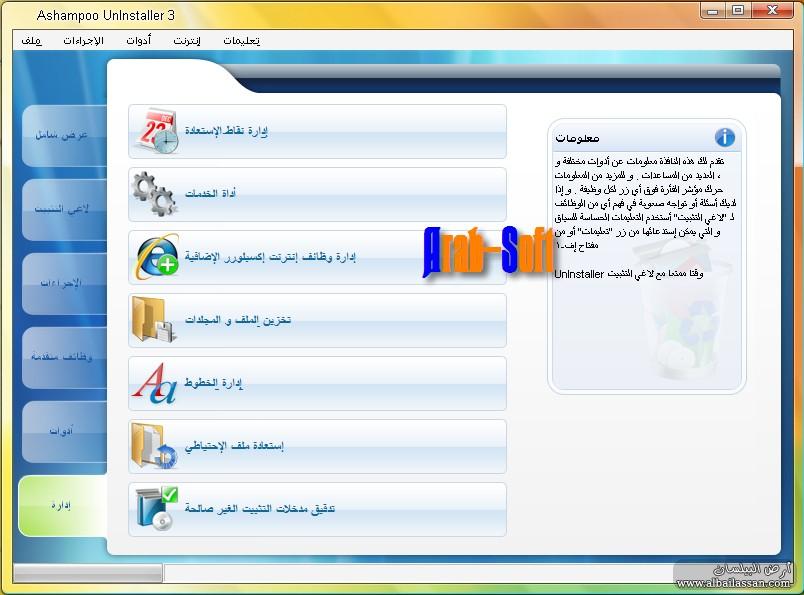Open تخزين الملف و المجلدات
Image resolution: width=804 pixels, height=595 pixels.
click(x=317, y=321)
